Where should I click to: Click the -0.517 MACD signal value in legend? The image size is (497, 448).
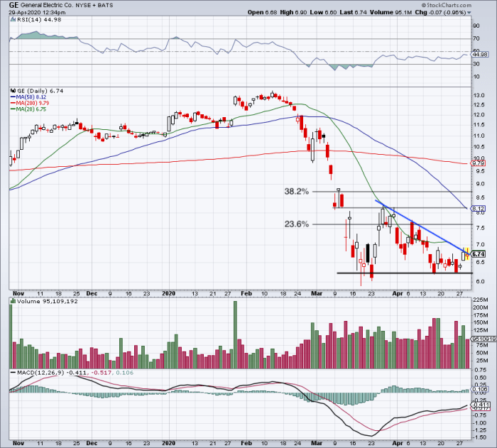click(101, 373)
